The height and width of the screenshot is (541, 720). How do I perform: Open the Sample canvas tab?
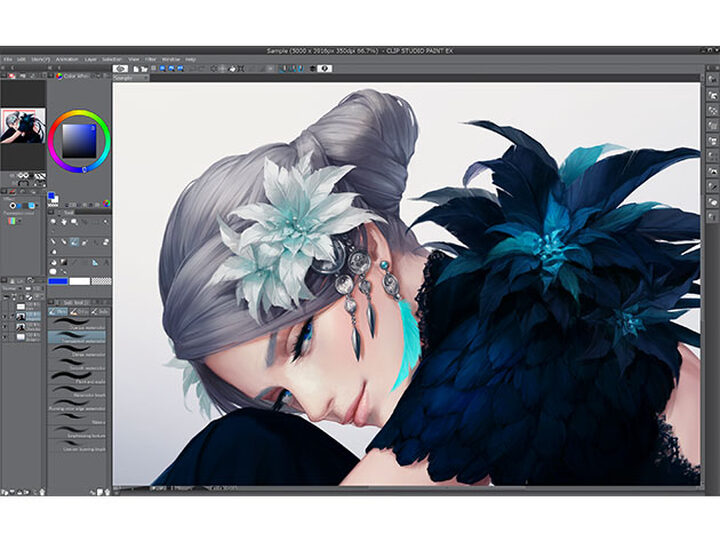124,77
